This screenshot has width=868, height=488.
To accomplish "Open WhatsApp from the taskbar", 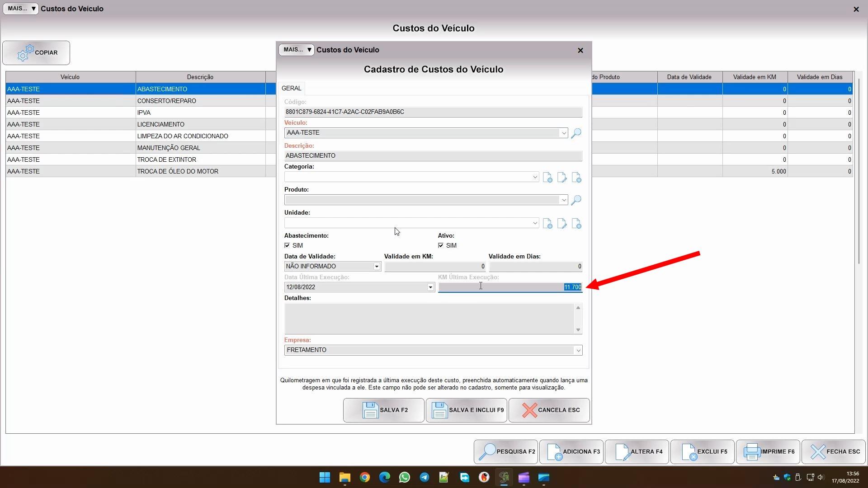I will coord(404,478).
